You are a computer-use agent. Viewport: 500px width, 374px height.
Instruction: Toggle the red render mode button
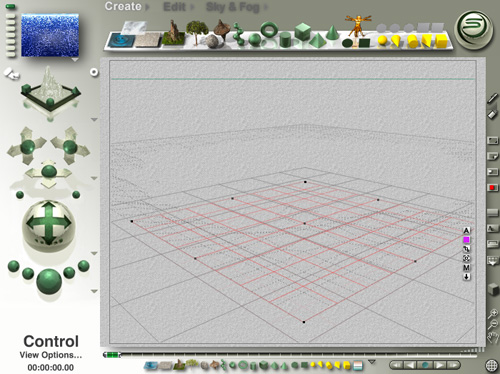pos(492,188)
